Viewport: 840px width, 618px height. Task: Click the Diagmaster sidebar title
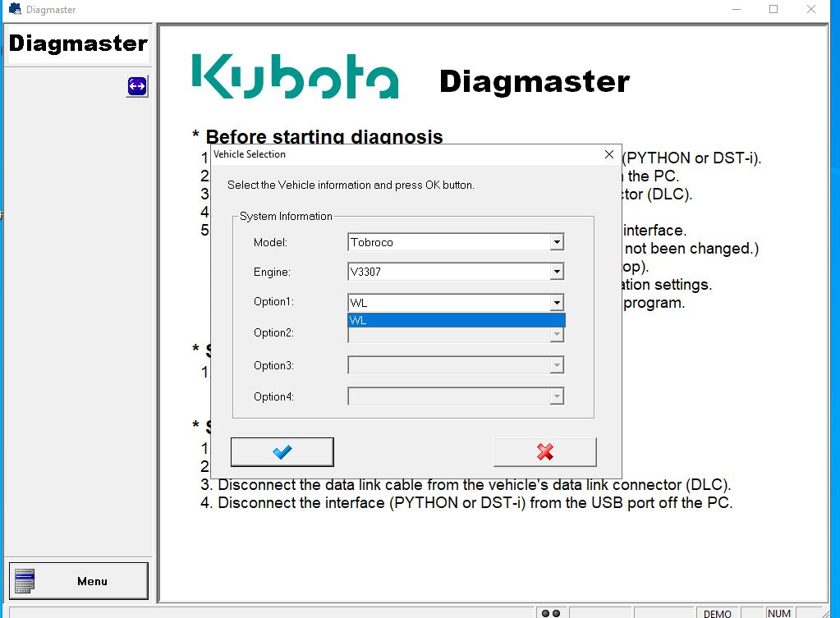pos(78,44)
